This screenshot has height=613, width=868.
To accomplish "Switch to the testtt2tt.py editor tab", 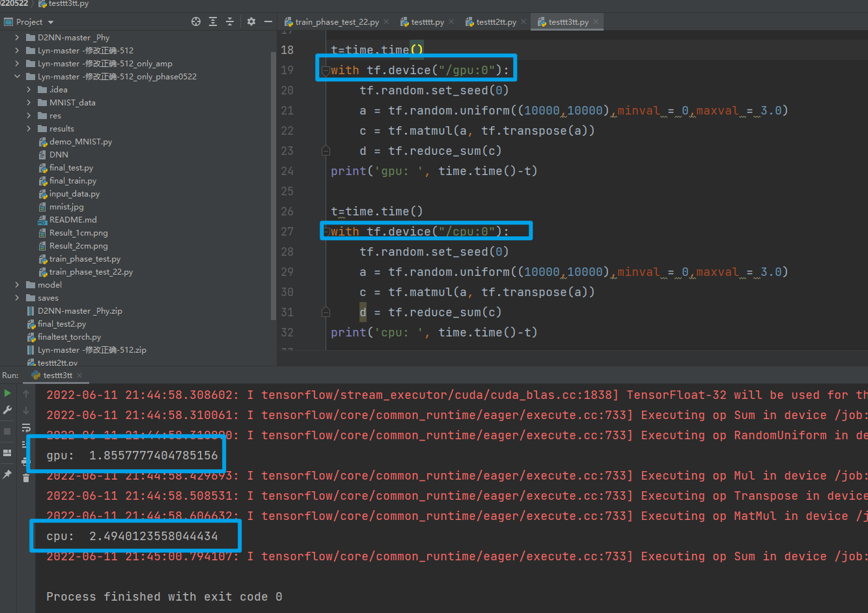I will click(x=496, y=21).
